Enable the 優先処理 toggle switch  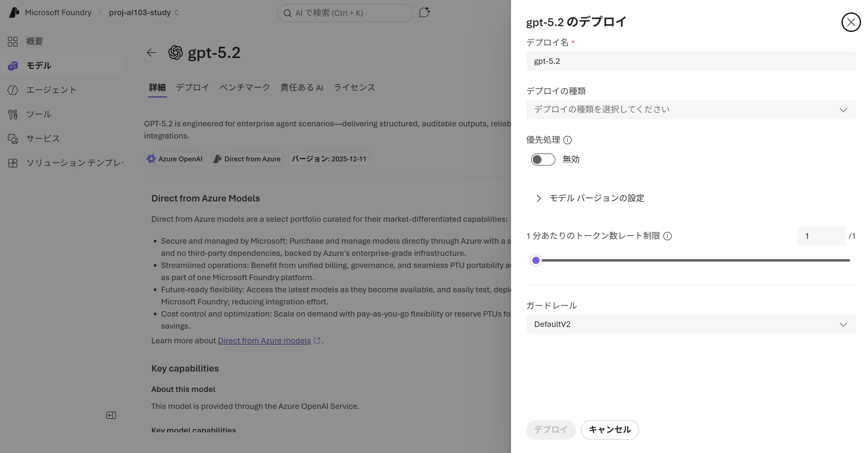[543, 160]
